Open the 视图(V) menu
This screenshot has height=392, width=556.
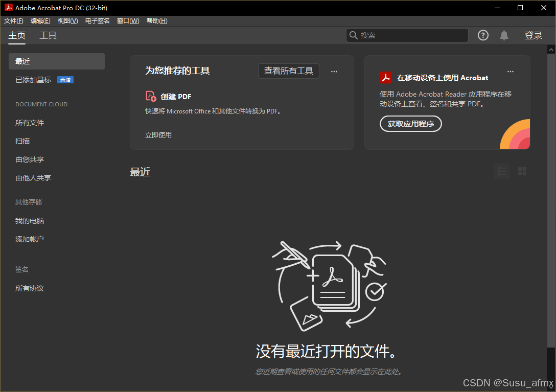tap(68, 21)
